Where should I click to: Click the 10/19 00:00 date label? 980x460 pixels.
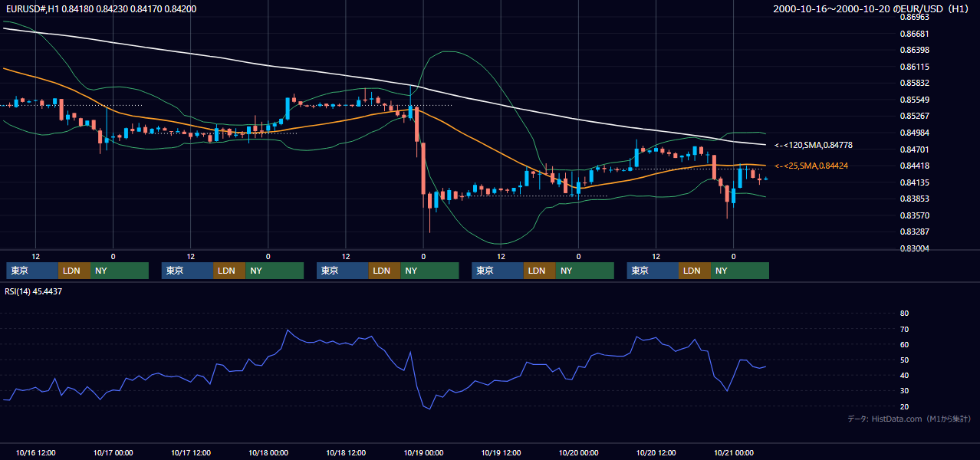(423, 452)
